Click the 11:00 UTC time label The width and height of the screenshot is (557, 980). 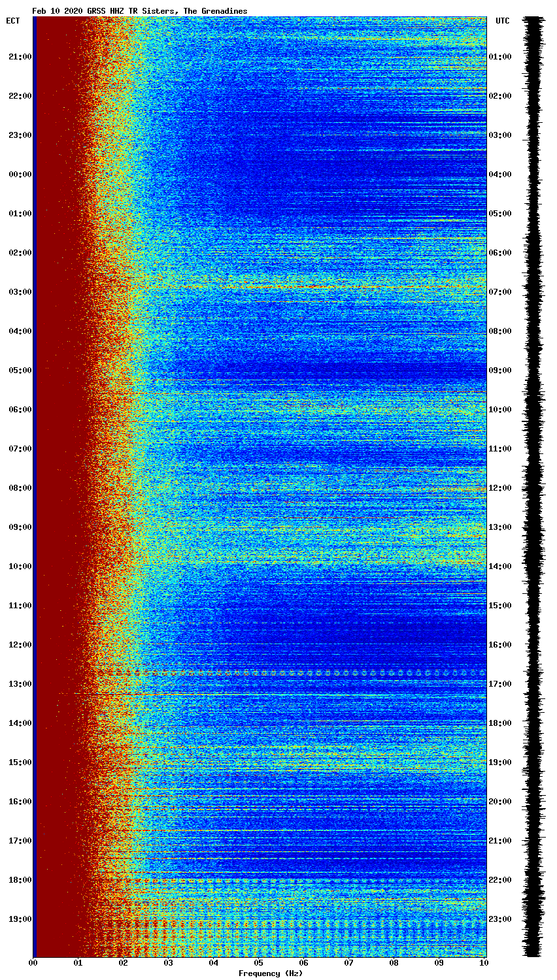pos(500,449)
